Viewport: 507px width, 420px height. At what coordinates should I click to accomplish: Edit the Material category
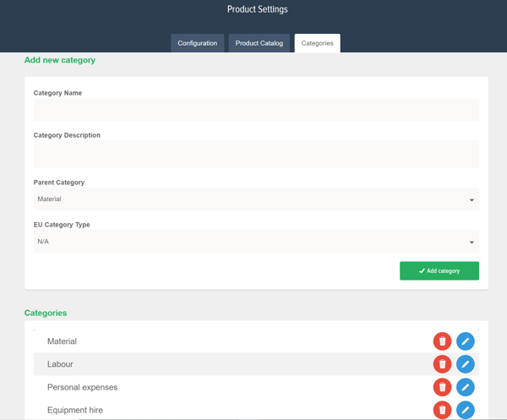[x=466, y=341]
